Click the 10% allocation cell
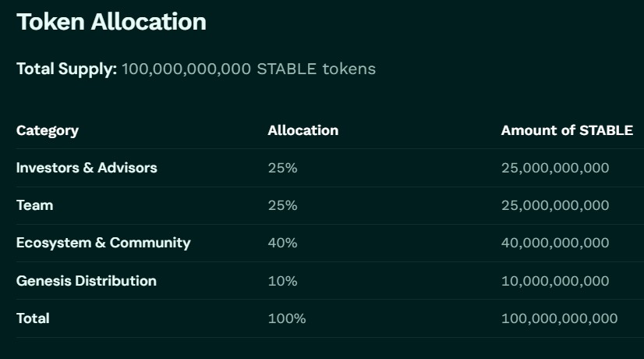644x359 pixels. point(282,280)
